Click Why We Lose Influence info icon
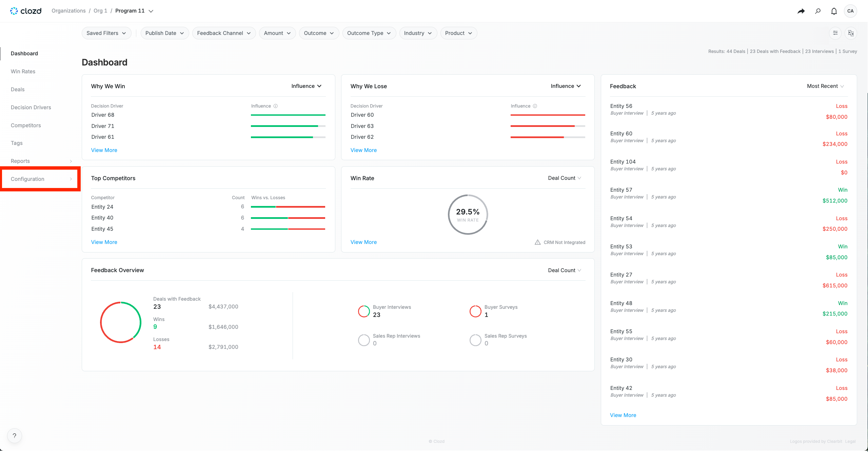The height and width of the screenshot is (452, 868). [535, 106]
